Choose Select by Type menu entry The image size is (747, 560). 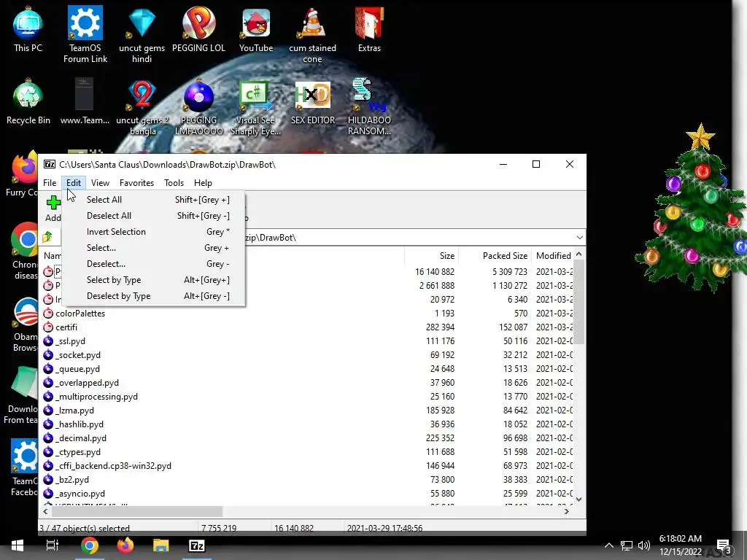[x=153, y=280]
